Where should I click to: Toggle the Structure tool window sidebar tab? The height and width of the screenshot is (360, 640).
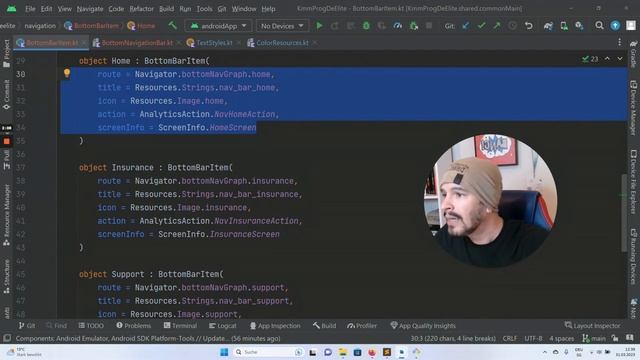click(6, 276)
